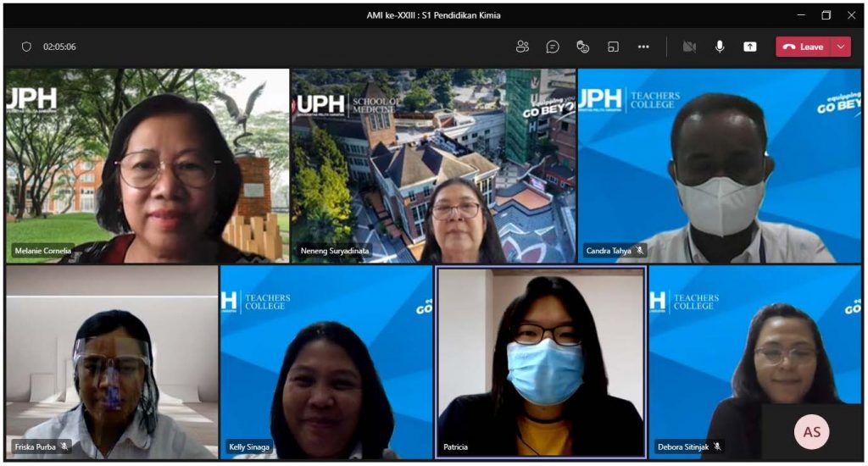Select Melanie Cornelia's video tile
Screen dimensions: 868x466
[x=147, y=165]
